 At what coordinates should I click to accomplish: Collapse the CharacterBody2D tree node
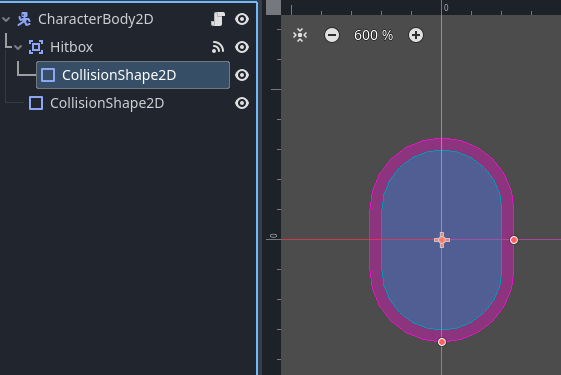click(x=6, y=19)
